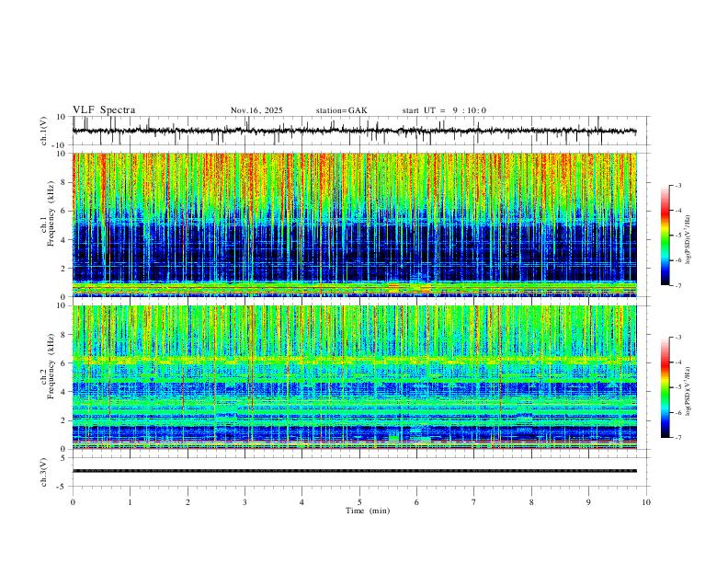Click the "station=GAK" label
The image size is (728, 563).
pyautogui.click(x=341, y=110)
